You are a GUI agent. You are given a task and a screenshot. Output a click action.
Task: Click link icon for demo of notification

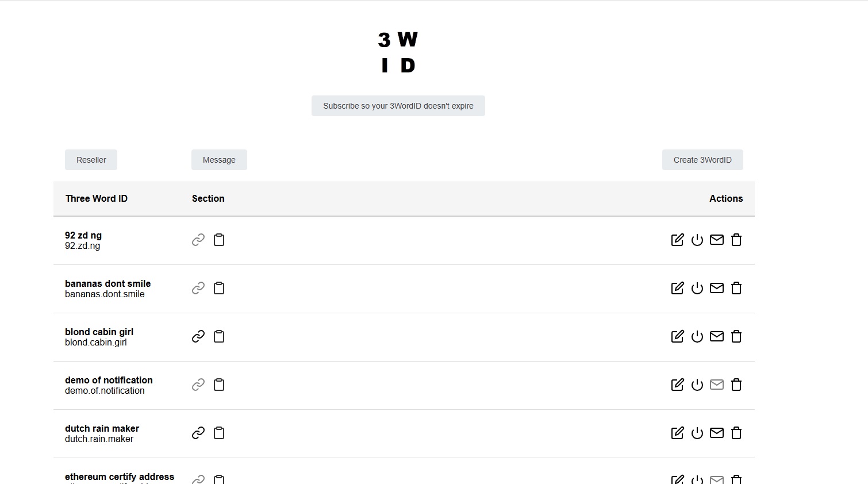(x=198, y=385)
